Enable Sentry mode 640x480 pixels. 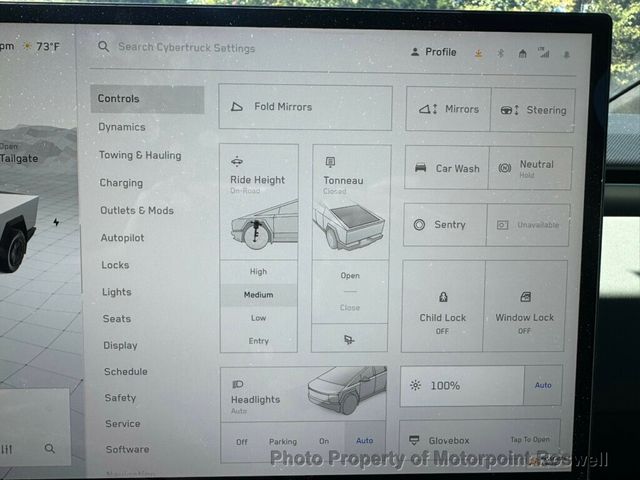[x=444, y=225]
